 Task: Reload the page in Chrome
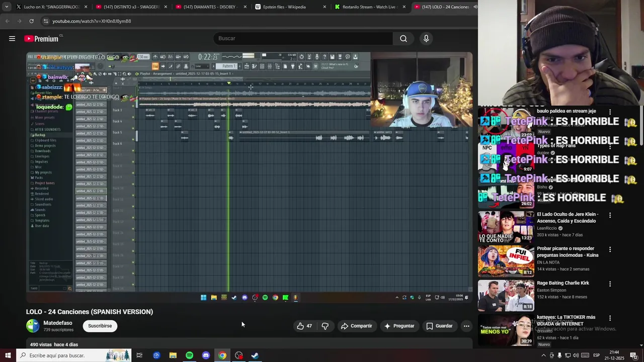point(31,21)
